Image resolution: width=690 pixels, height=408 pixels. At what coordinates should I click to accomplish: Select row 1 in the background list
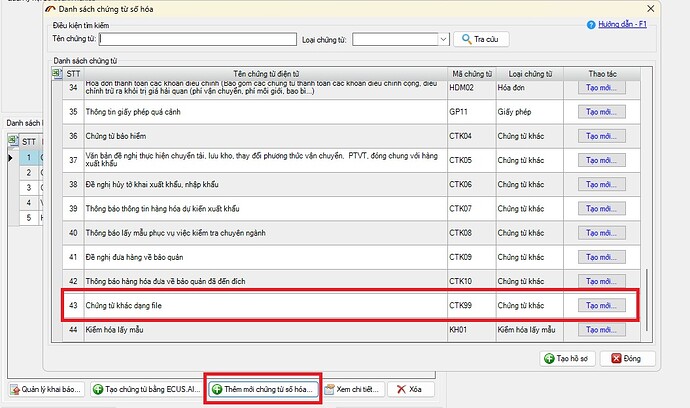click(x=29, y=158)
